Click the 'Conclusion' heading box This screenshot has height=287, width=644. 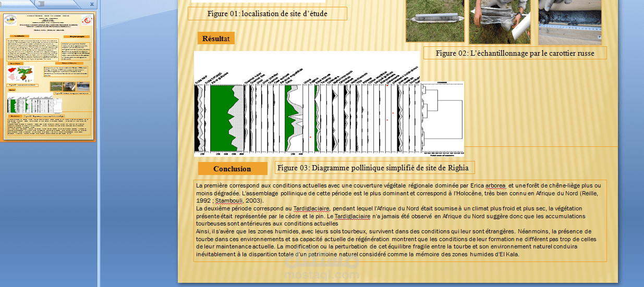click(x=232, y=169)
